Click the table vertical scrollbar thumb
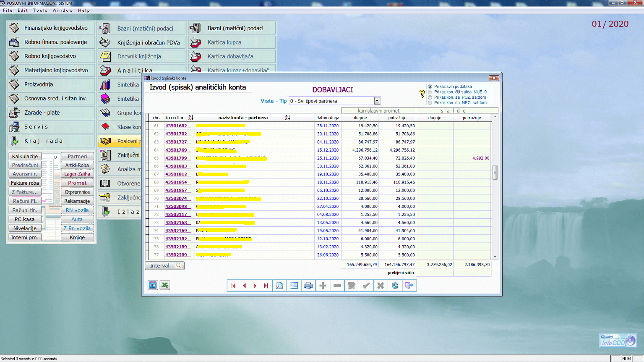Image resolution: width=644 pixels, height=362 pixels. click(x=495, y=172)
